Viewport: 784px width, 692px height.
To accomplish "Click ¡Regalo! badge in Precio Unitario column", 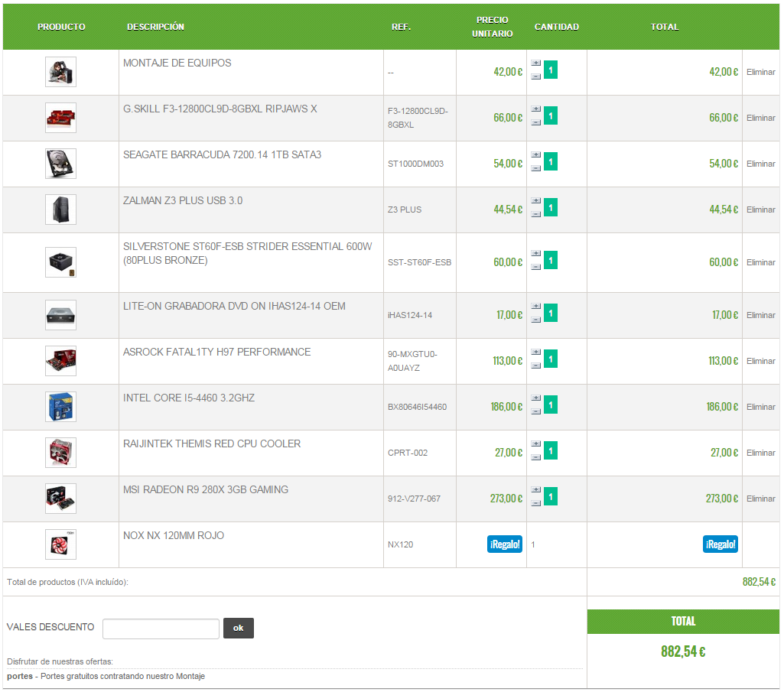I will pyautogui.click(x=505, y=545).
